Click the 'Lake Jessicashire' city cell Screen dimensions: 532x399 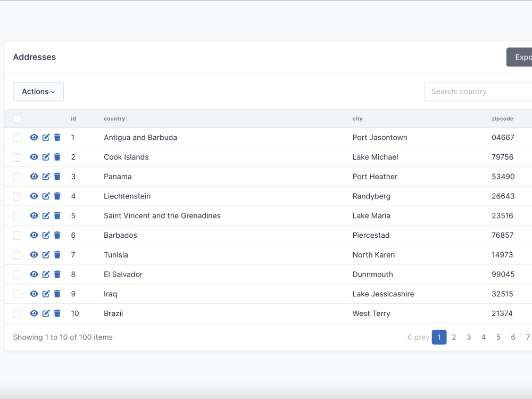pos(383,294)
